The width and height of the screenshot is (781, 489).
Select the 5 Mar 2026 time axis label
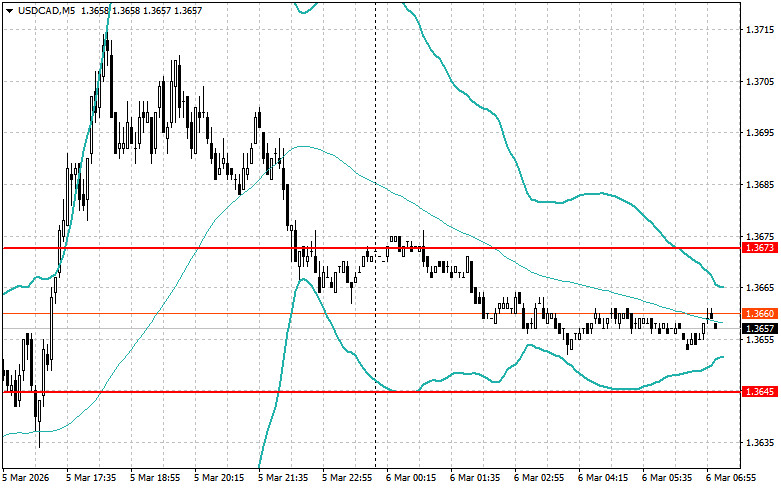click(x=26, y=478)
